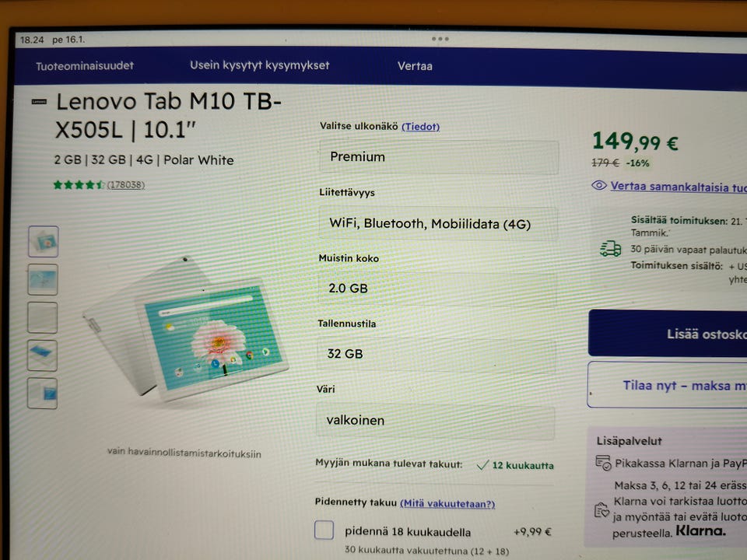
Task: Open the Tallennustila 32 GB dropdown
Action: 436,354
